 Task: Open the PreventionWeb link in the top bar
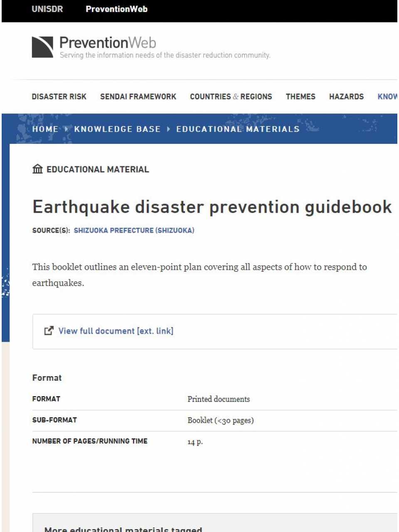(x=116, y=9)
